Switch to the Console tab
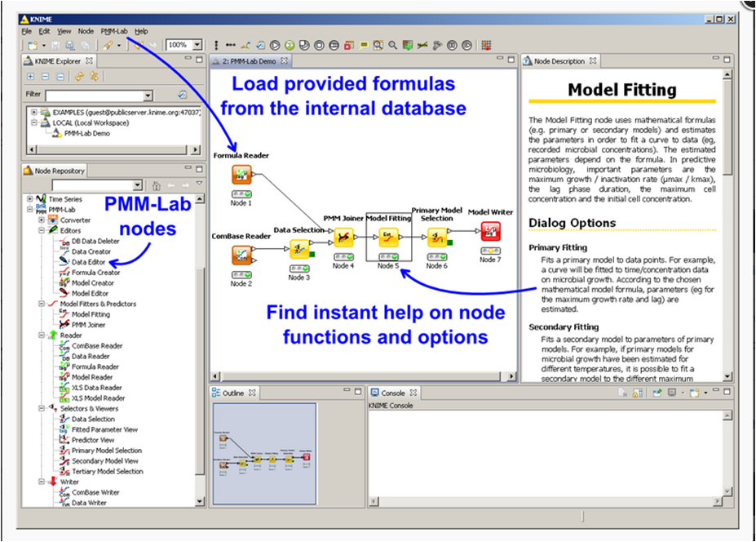Viewport: 756px width, 542px height. click(393, 393)
